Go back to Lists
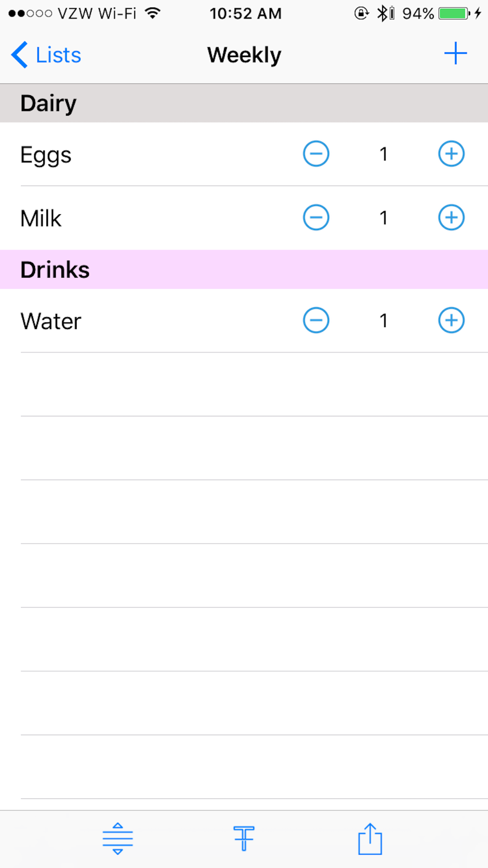The width and height of the screenshot is (488, 868). click(46, 55)
